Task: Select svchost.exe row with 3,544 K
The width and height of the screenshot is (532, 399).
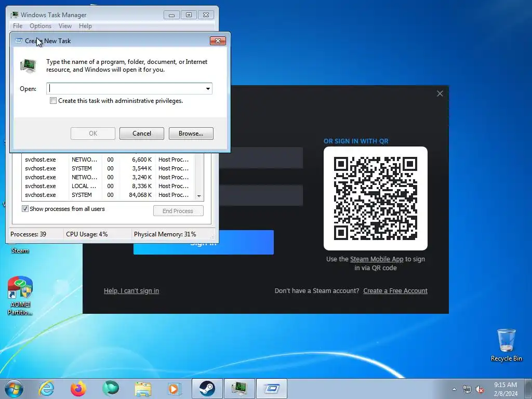Action: click(109, 168)
